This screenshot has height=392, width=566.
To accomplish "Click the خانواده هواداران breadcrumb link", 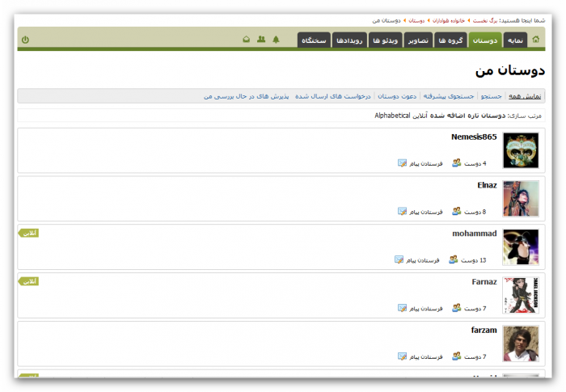I will tap(449, 20).
